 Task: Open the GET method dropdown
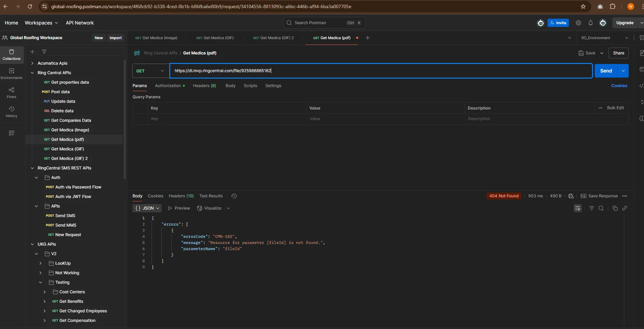(150, 71)
